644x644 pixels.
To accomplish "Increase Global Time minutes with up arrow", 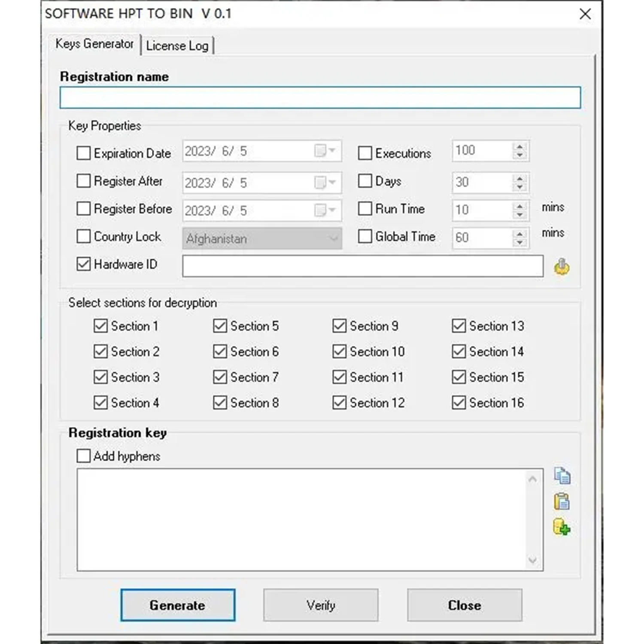I will (519, 234).
